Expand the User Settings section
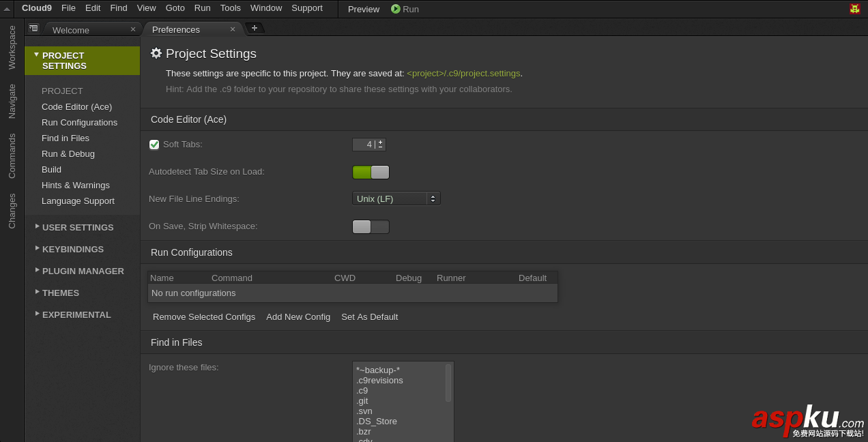This screenshot has width=868, height=442. pyautogui.click(x=77, y=227)
